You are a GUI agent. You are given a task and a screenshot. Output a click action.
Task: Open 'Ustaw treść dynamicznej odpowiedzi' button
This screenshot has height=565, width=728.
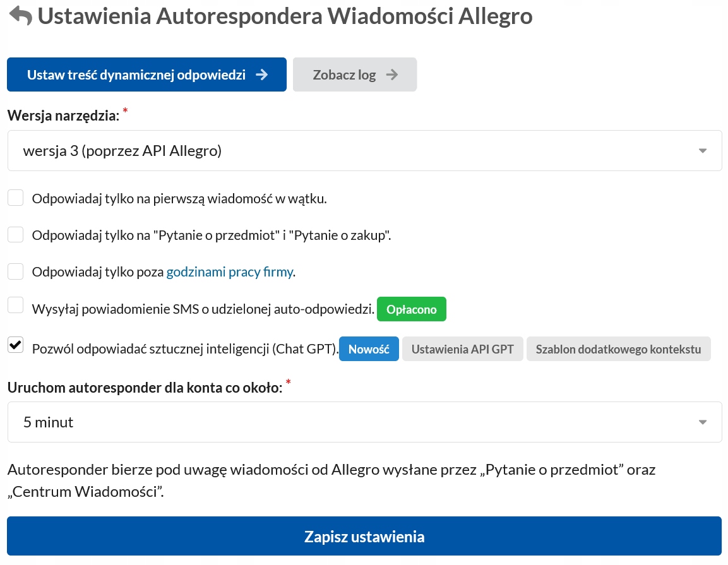146,74
